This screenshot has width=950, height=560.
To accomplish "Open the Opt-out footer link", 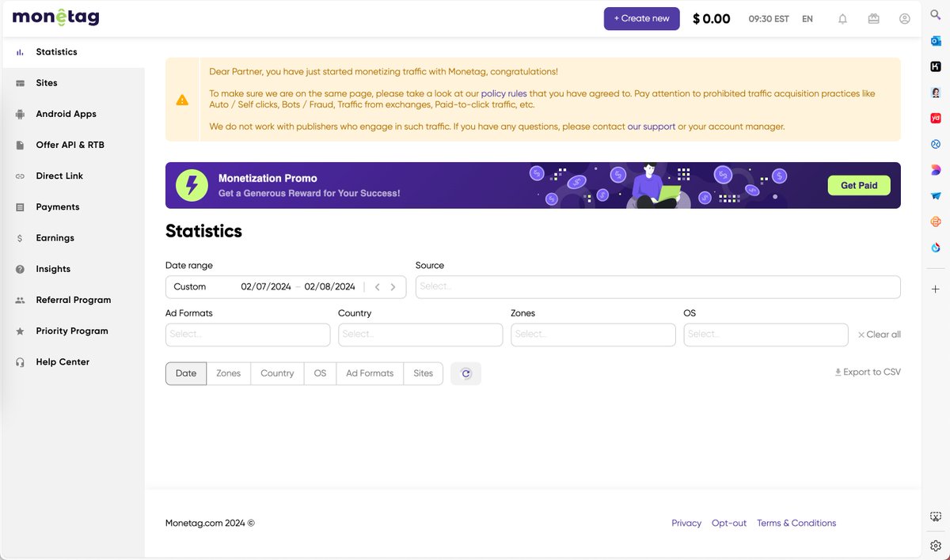I will [729, 523].
